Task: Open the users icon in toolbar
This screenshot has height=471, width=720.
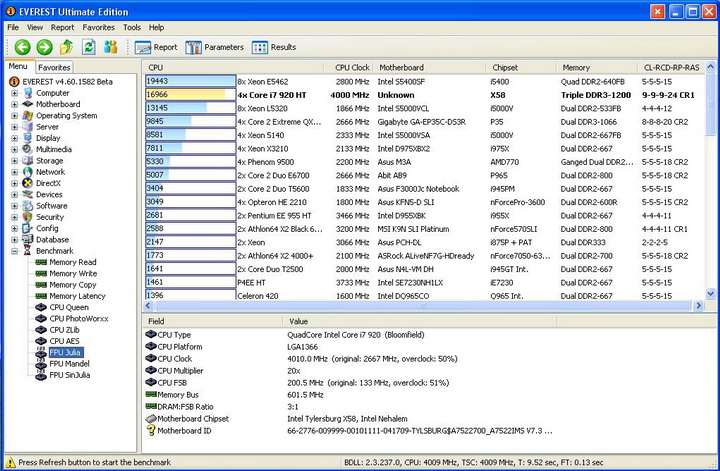Action: [111, 47]
